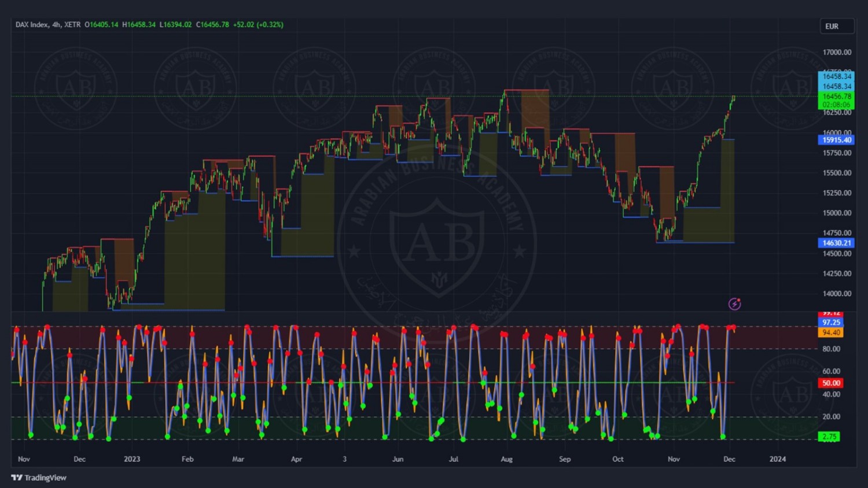Screen dimensions: 868x488
Task: Click the 2024 marker on time axis
Action: pyautogui.click(x=777, y=459)
